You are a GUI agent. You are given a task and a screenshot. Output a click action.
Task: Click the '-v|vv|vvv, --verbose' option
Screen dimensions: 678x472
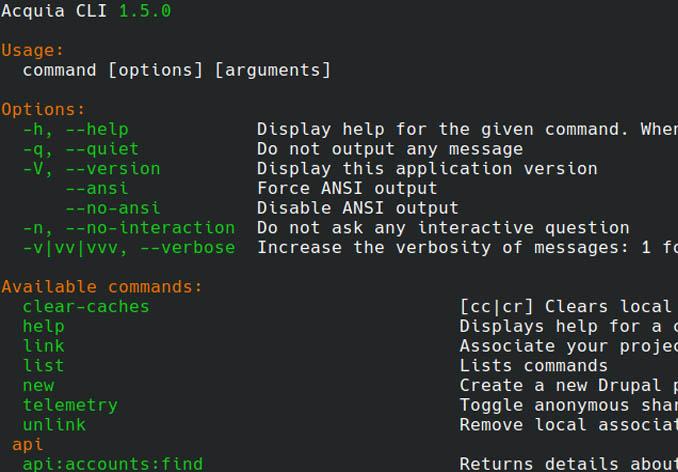[x=129, y=248]
